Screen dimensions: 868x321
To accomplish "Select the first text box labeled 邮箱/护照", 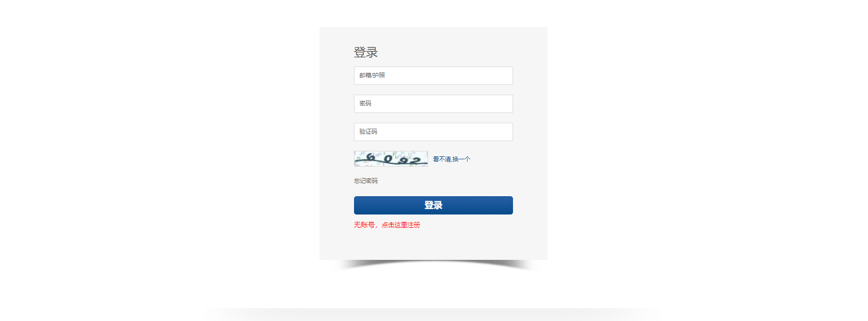I will [433, 75].
